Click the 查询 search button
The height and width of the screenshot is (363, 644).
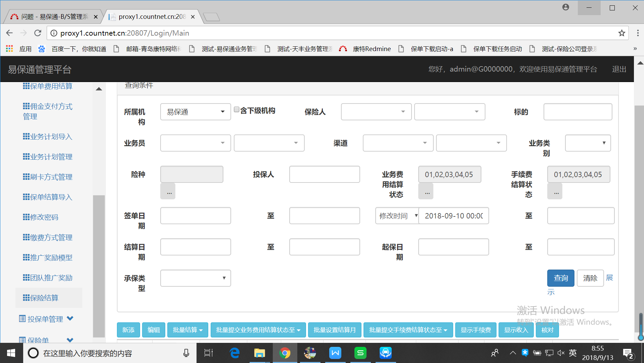click(x=561, y=278)
